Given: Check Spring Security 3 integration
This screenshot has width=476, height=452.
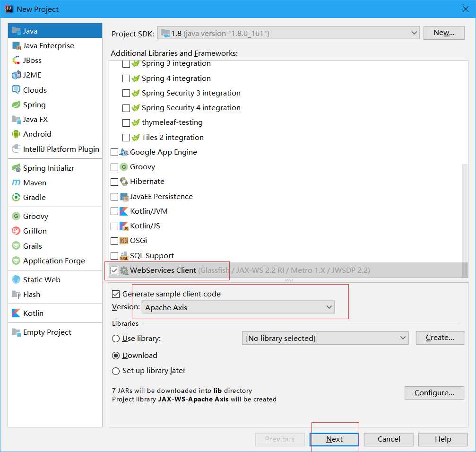Looking at the screenshot, I should [126, 93].
